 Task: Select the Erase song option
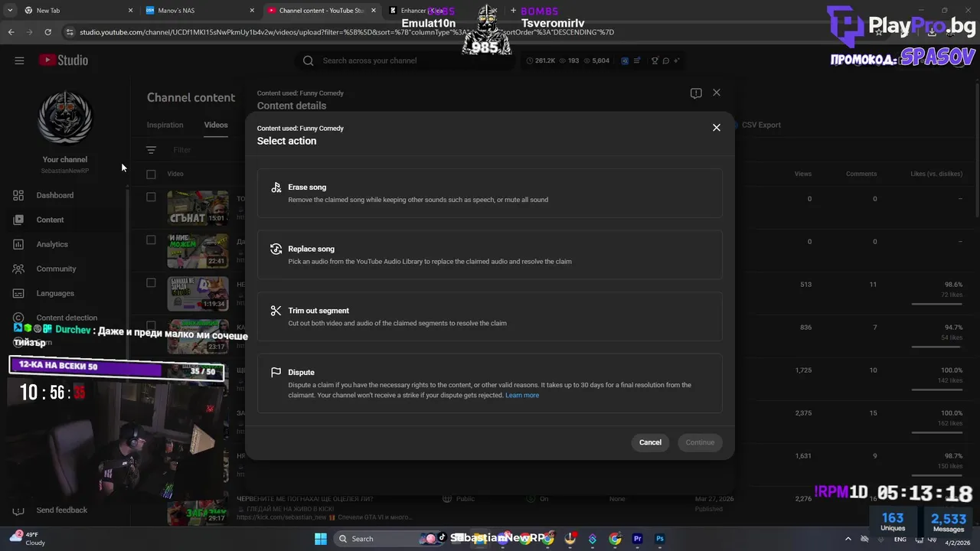(x=489, y=193)
